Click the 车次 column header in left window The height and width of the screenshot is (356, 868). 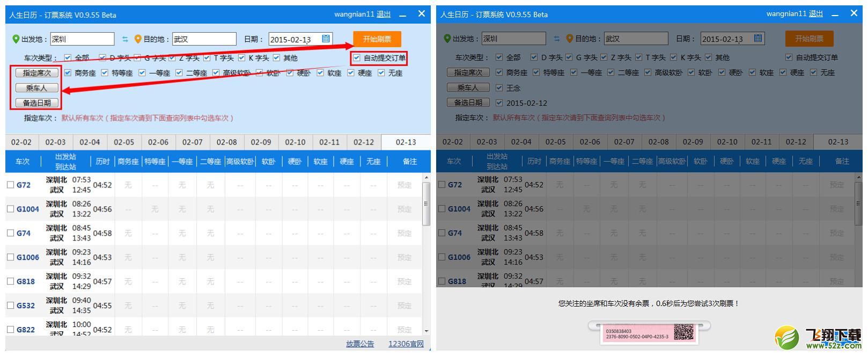click(23, 161)
